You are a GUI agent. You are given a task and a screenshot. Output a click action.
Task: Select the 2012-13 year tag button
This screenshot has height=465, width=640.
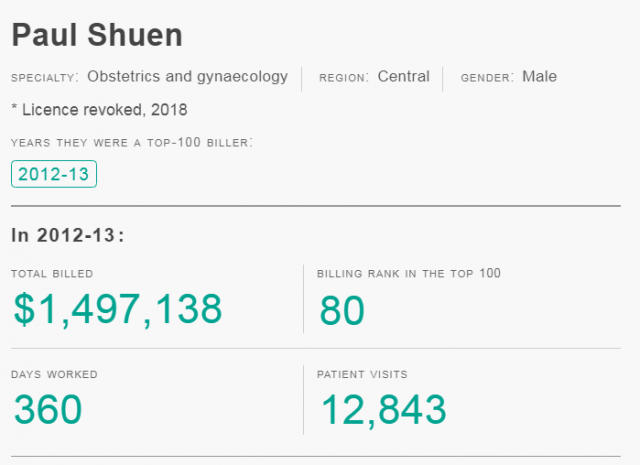point(54,174)
